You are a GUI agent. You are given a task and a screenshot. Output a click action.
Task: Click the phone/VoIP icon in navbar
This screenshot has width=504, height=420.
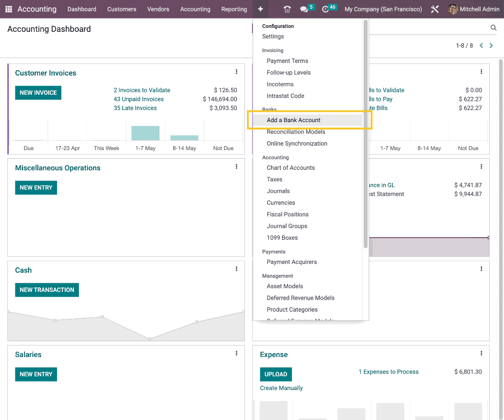coord(287,9)
